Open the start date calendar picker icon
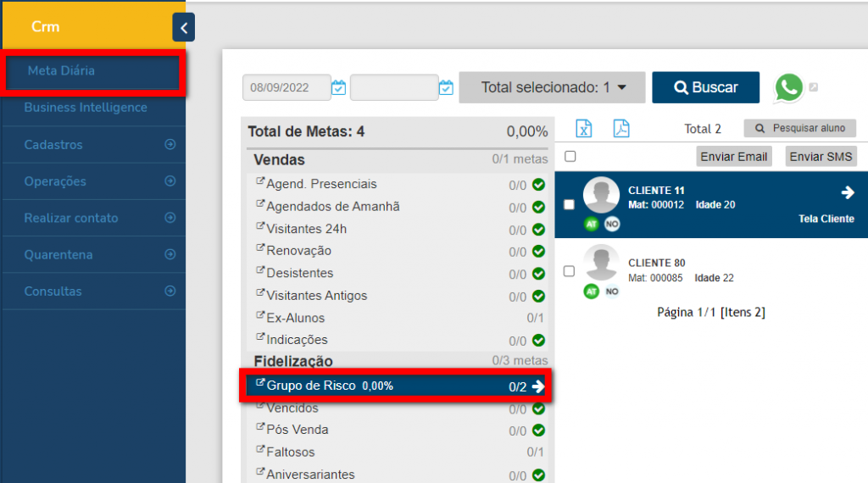This screenshot has width=868, height=483. point(339,87)
